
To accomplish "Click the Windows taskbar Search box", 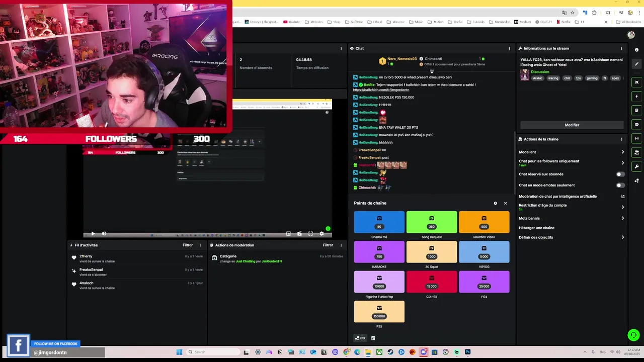I will [x=212, y=352].
